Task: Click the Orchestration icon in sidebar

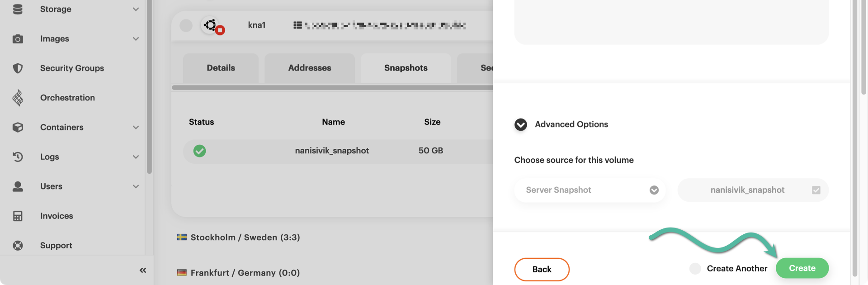Action: pyautogui.click(x=18, y=98)
